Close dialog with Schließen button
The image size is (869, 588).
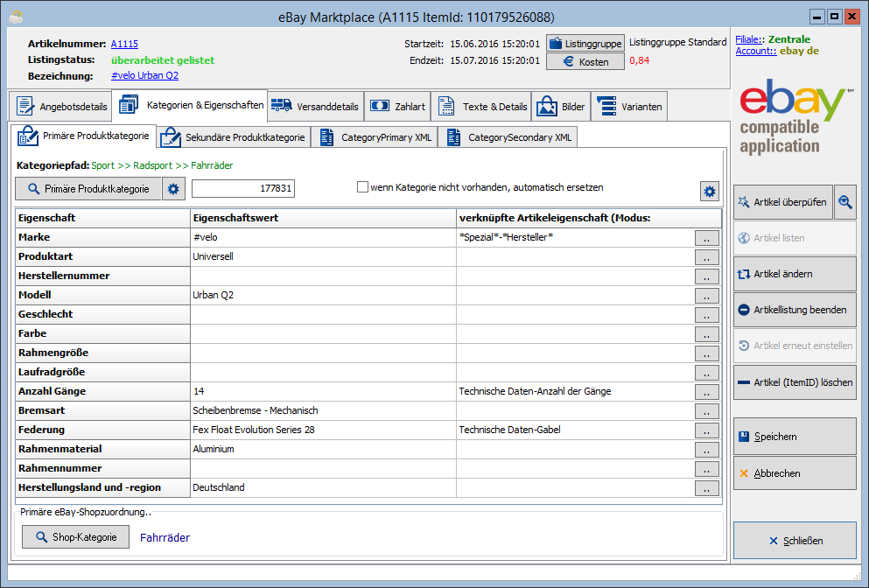click(x=795, y=541)
